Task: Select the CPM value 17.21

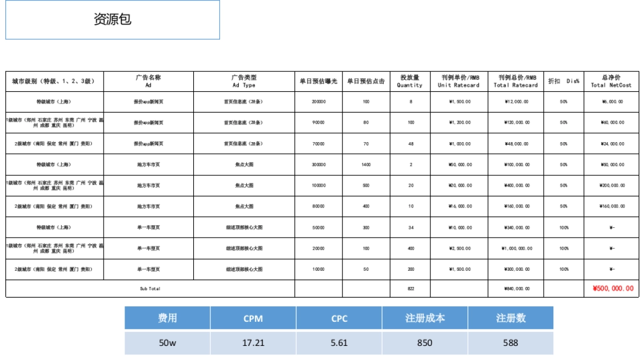Action: point(253,341)
